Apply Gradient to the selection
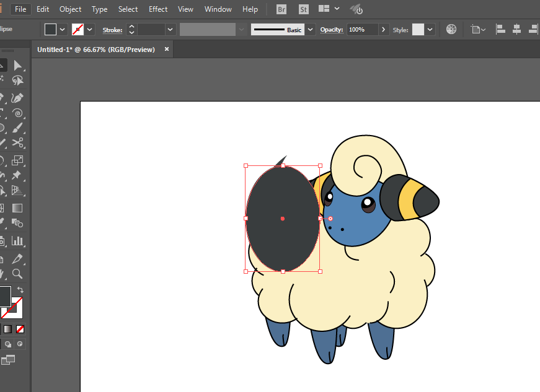The height and width of the screenshot is (392, 540). (7, 329)
